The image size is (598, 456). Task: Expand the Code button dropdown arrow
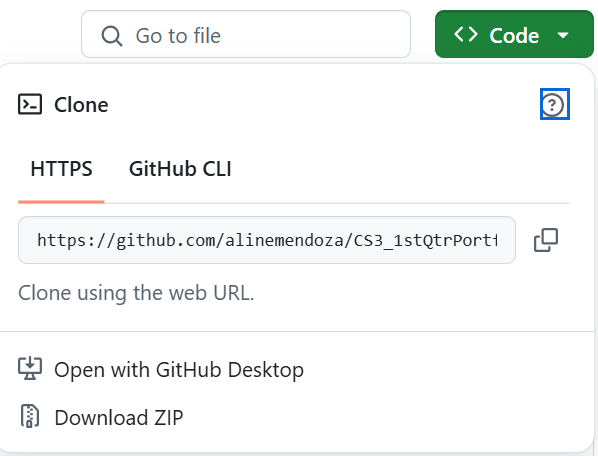(563, 35)
